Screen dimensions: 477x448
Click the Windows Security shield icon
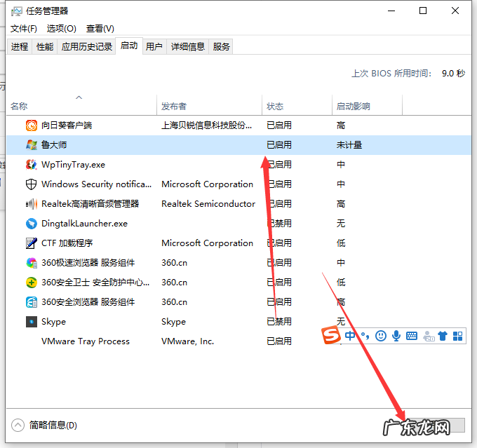32,184
